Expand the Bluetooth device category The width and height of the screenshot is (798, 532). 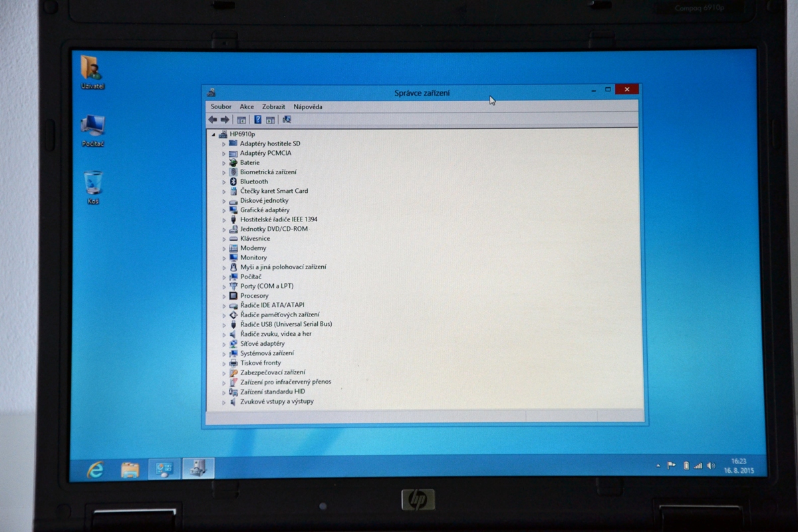point(224,182)
